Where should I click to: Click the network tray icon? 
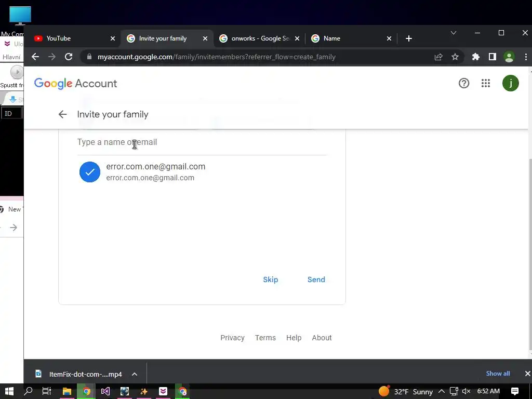click(x=454, y=392)
